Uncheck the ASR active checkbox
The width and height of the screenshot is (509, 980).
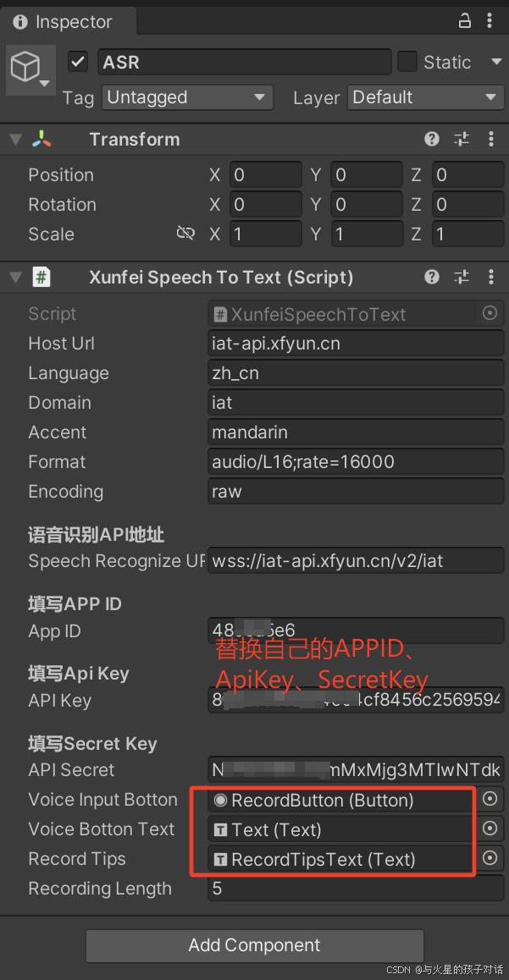click(x=78, y=62)
